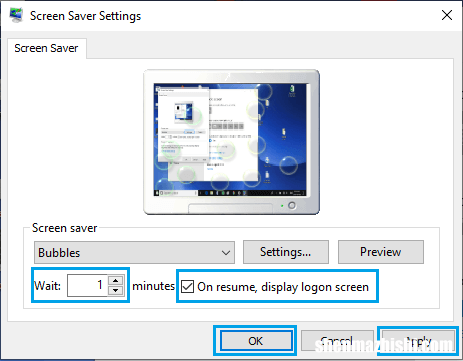Click the Wait minutes input field
The width and height of the screenshot is (463, 361).
[87, 285]
